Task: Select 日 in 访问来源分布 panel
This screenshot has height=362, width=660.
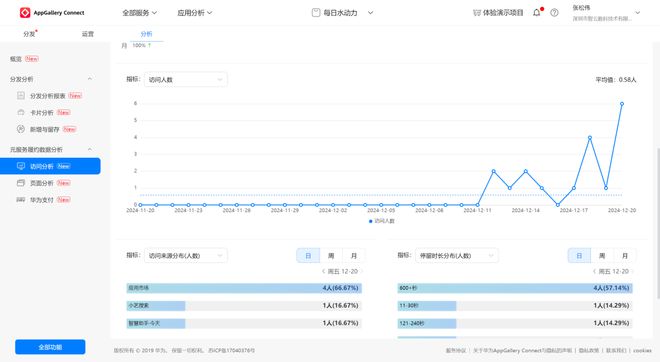Action: click(x=308, y=256)
